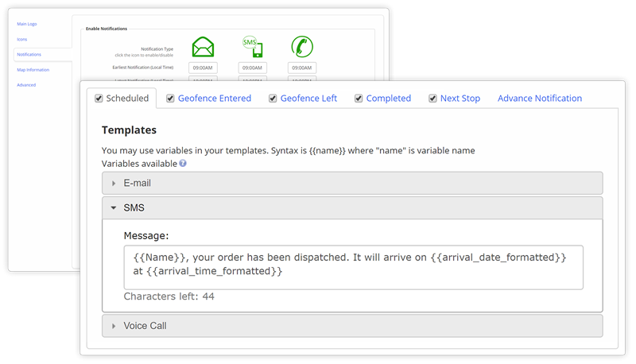Click the help icon beside Variables available
Viewport: 636px width, 364px height.
pyautogui.click(x=183, y=163)
